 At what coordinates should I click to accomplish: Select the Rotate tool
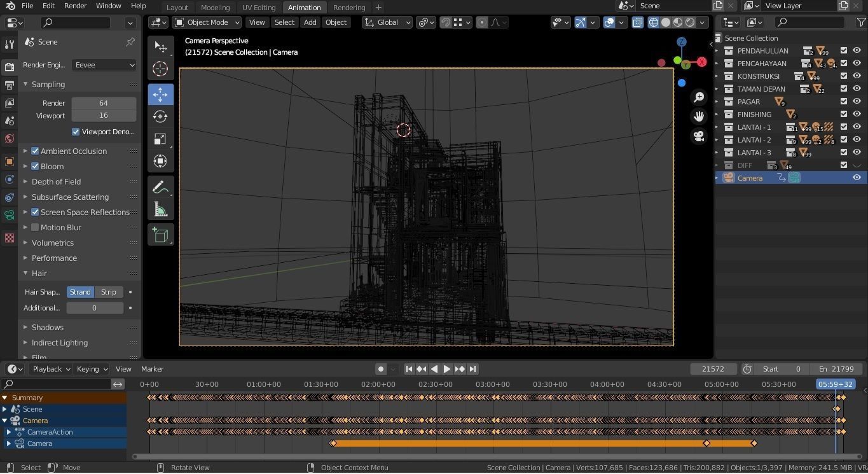click(x=160, y=116)
